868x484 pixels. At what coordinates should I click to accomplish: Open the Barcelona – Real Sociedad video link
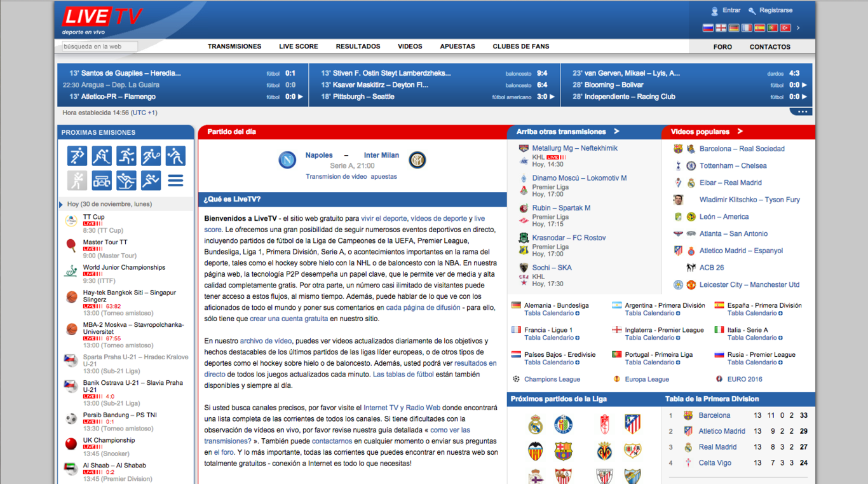point(742,149)
